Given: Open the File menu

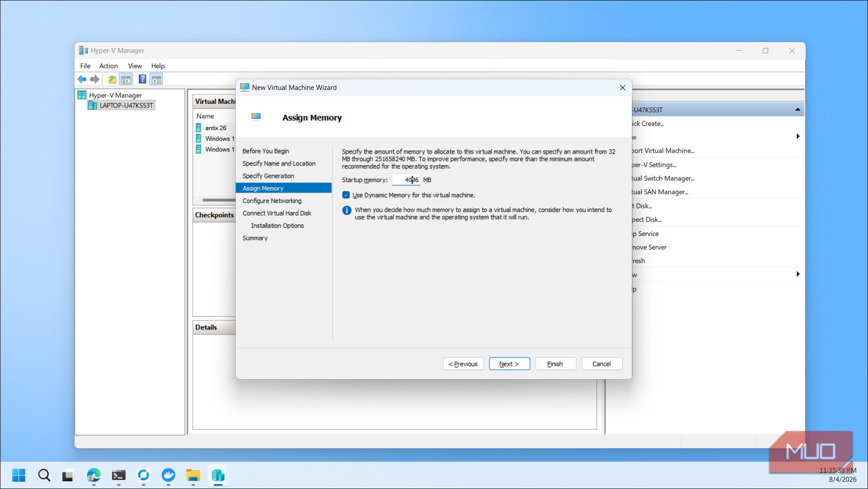Looking at the screenshot, I should point(85,66).
